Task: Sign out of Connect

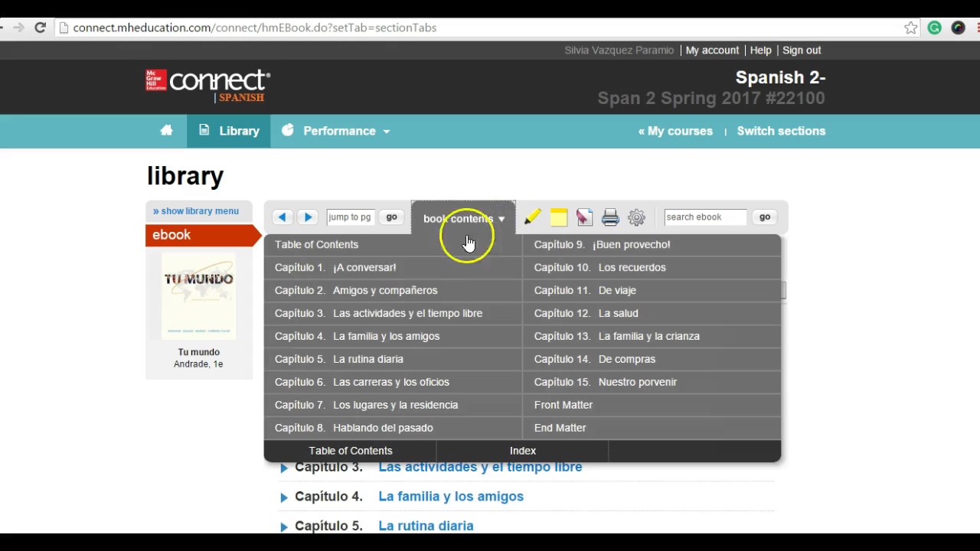Action: [x=802, y=51]
